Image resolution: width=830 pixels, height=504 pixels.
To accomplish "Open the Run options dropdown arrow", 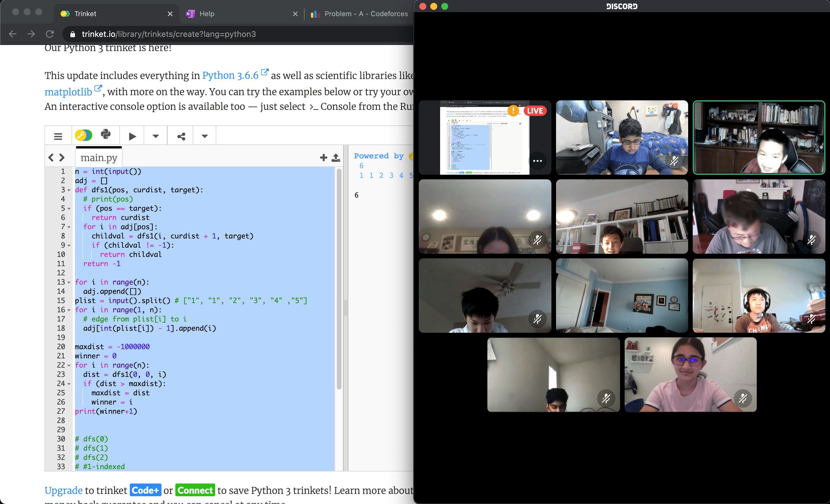I will pos(155,136).
